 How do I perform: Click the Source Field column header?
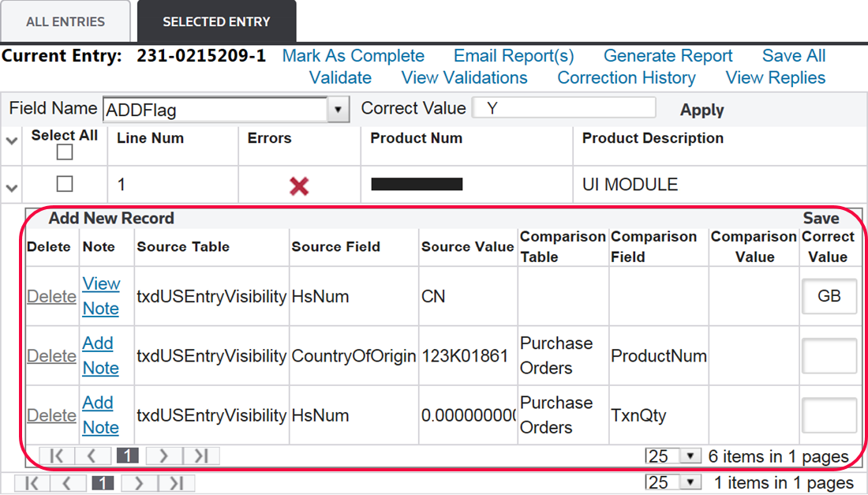coord(336,247)
